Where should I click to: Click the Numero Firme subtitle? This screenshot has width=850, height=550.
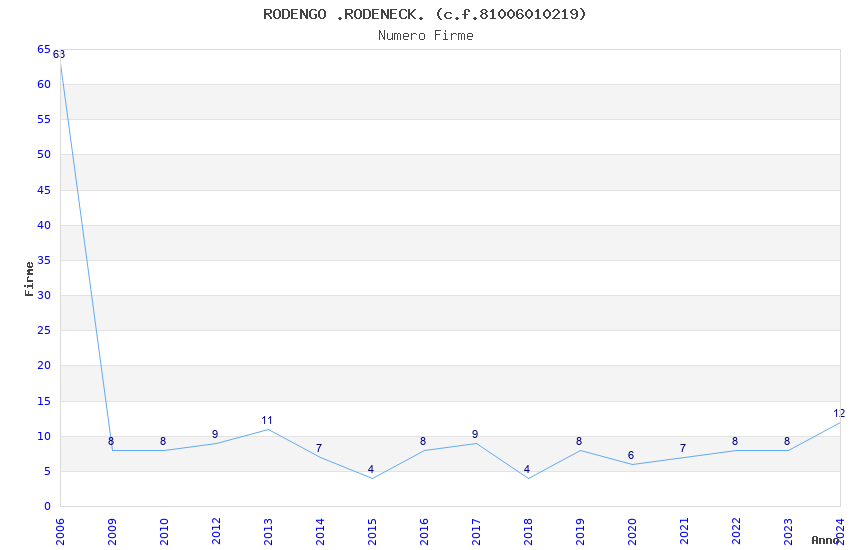[x=426, y=36]
